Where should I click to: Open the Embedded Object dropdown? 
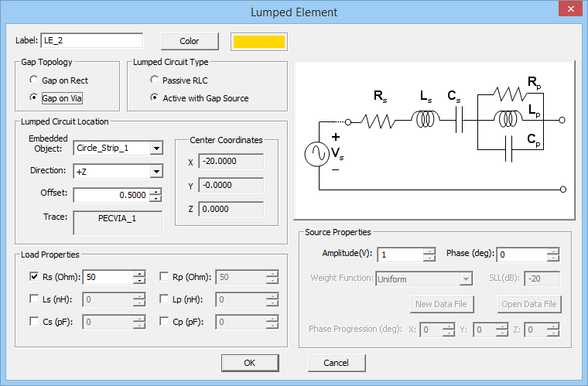[x=156, y=149]
